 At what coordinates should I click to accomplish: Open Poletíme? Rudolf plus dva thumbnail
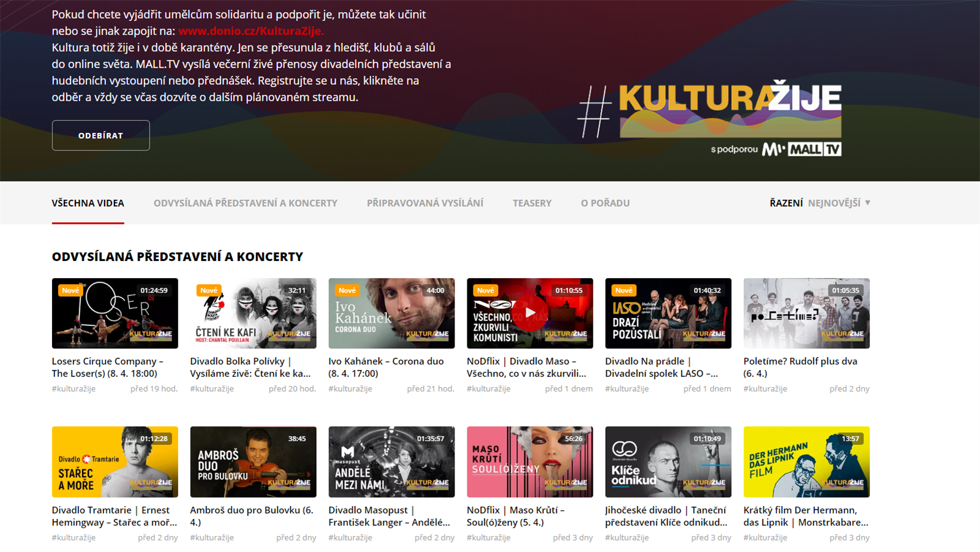pos(806,313)
